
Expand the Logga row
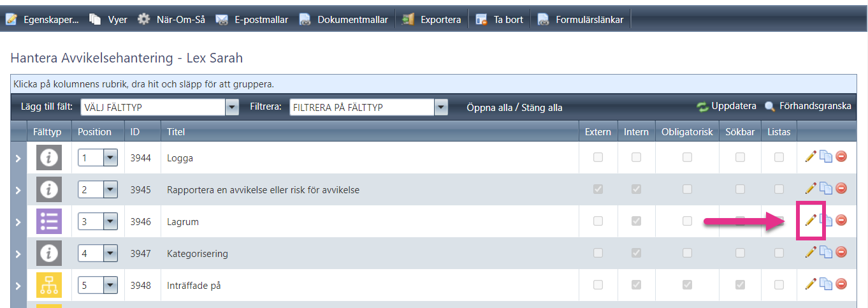coord(18,158)
